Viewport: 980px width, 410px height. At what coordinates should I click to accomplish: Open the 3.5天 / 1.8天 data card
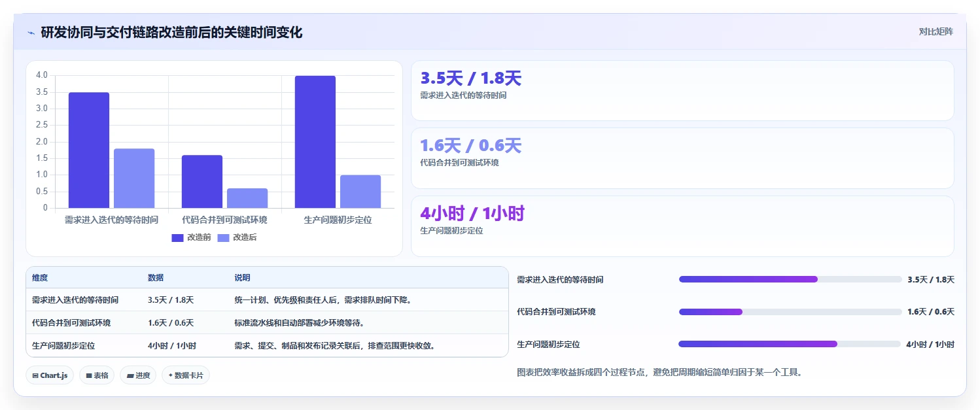pos(682,91)
